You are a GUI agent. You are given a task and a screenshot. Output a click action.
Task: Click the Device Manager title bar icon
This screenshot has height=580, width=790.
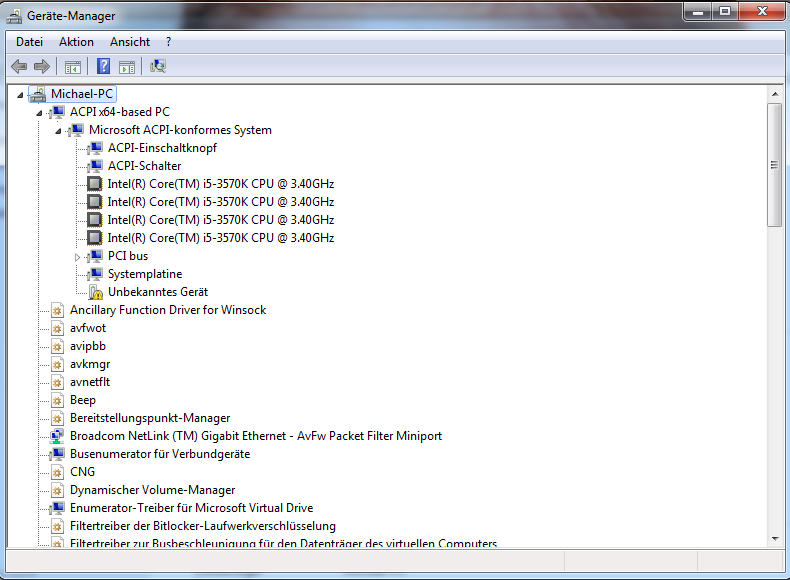(x=14, y=16)
